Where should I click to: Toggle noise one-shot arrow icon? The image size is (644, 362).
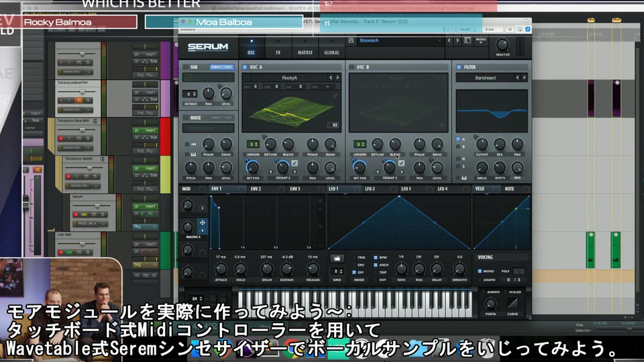[193, 145]
